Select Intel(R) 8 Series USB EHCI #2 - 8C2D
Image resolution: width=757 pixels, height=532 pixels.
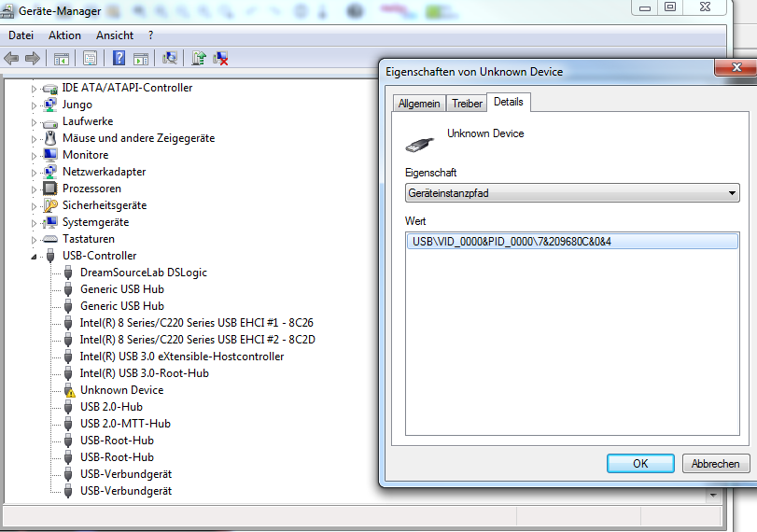[198, 340]
